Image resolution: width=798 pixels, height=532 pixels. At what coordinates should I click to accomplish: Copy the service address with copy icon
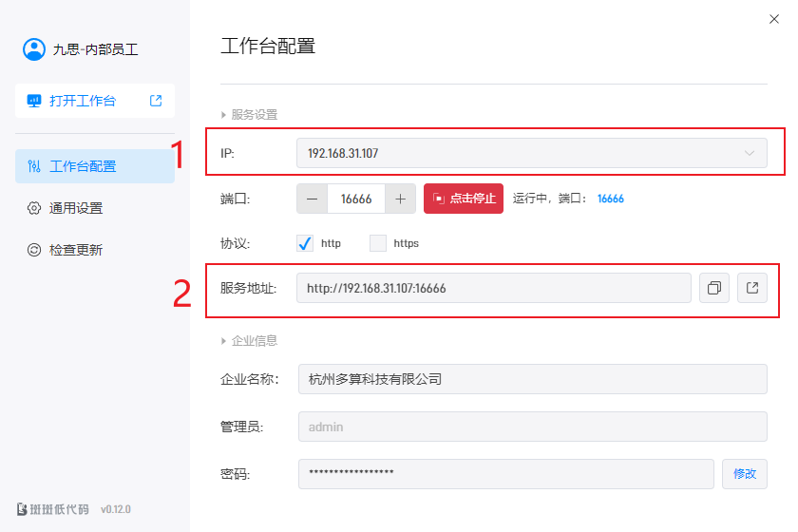click(713, 288)
